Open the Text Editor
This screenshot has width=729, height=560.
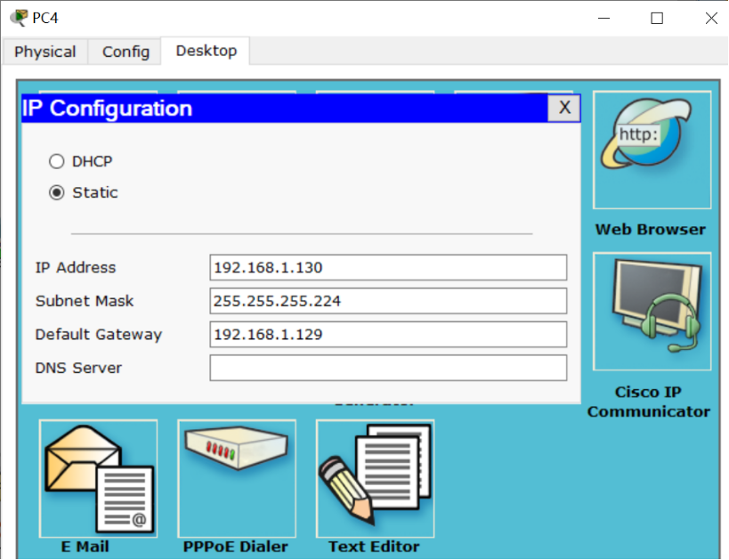coord(376,479)
